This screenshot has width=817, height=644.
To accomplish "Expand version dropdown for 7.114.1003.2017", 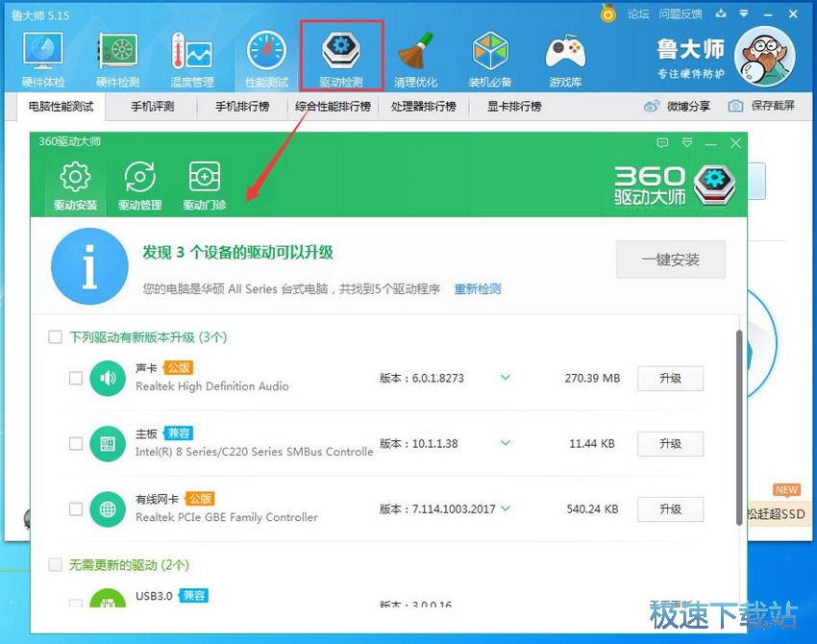I will pyautogui.click(x=506, y=508).
